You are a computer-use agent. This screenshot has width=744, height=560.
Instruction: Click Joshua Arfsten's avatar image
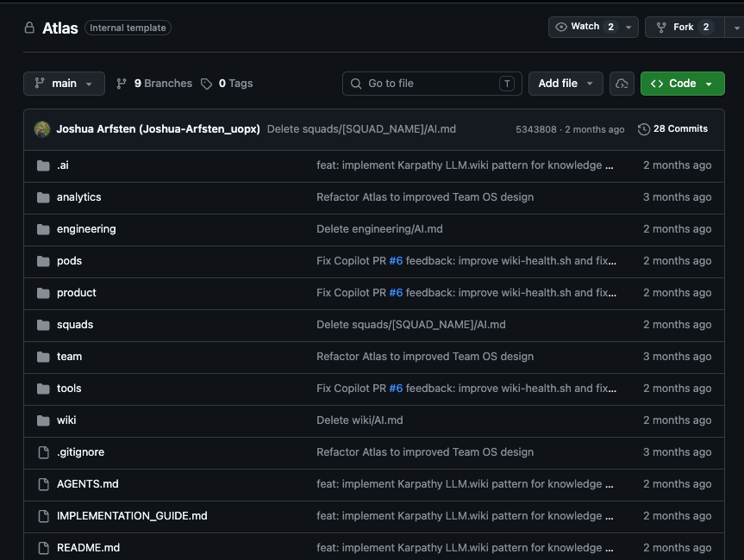click(42, 129)
